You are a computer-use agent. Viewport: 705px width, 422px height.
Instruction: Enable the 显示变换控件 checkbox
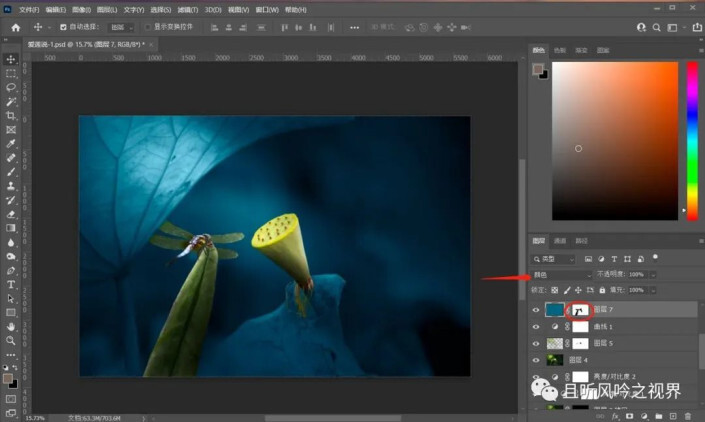click(x=148, y=27)
